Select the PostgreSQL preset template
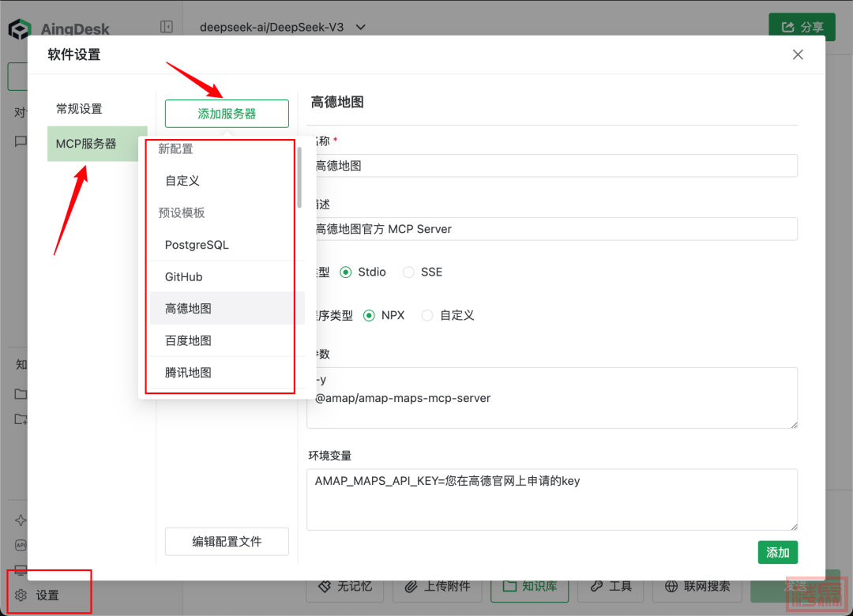This screenshot has height=616, width=853. click(x=227, y=245)
